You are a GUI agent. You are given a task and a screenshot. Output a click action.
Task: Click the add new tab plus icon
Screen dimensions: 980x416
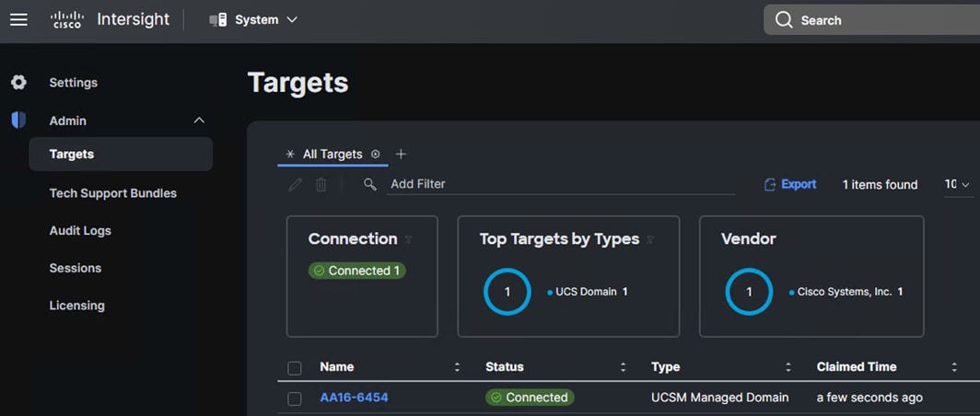click(401, 154)
